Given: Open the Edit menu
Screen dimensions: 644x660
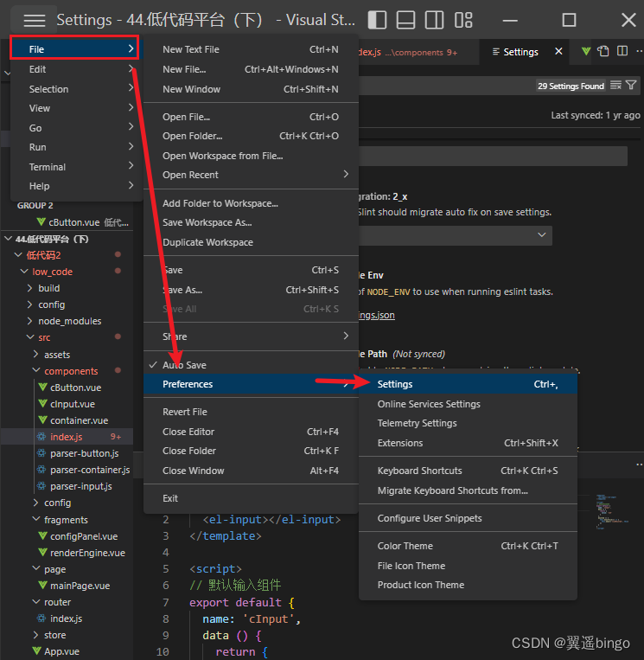Looking at the screenshot, I should (75, 69).
